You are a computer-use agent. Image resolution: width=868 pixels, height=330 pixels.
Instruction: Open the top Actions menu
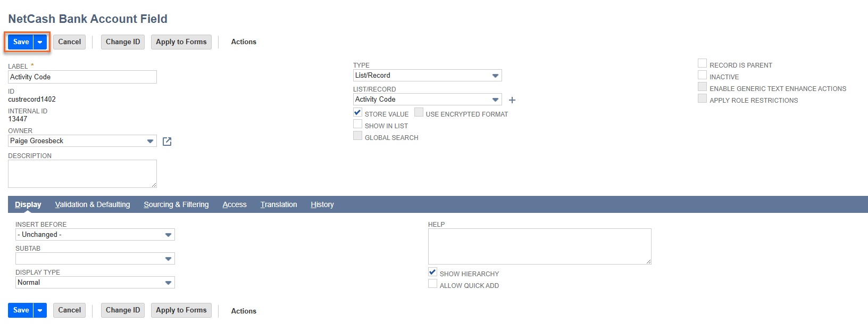coord(244,42)
